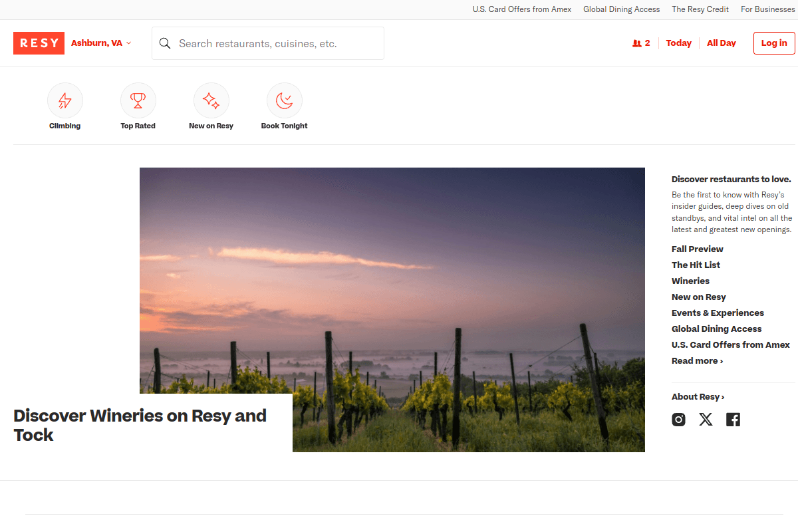Screen dimensions: 798x532
Task: Select the Climbing lightning icon
Action: coord(65,100)
